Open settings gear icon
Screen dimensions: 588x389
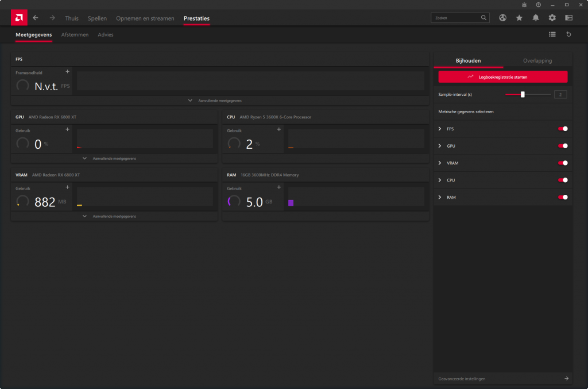[x=552, y=18]
